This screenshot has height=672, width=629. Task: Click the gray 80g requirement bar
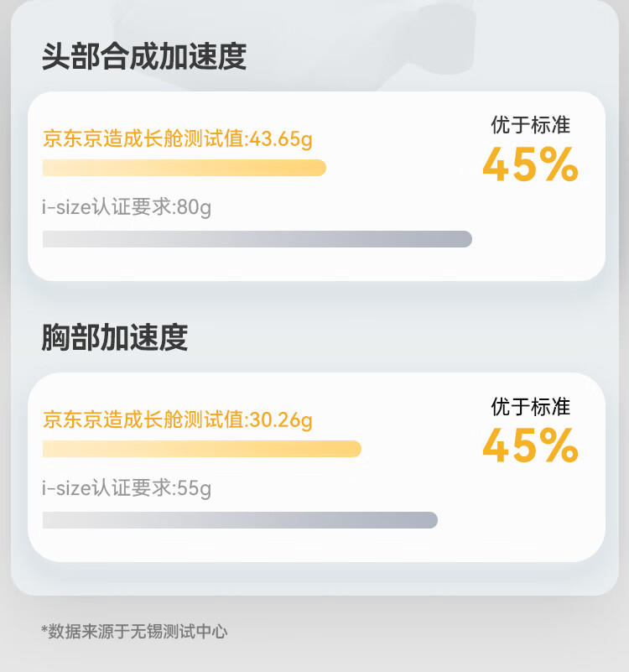point(257,239)
